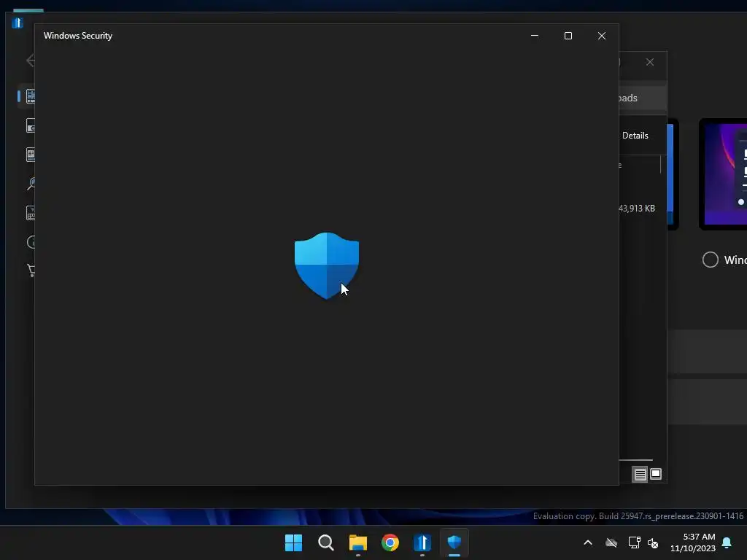This screenshot has height=560, width=747.
Task: Click the 43,913 KB file size entry
Action: point(637,209)
